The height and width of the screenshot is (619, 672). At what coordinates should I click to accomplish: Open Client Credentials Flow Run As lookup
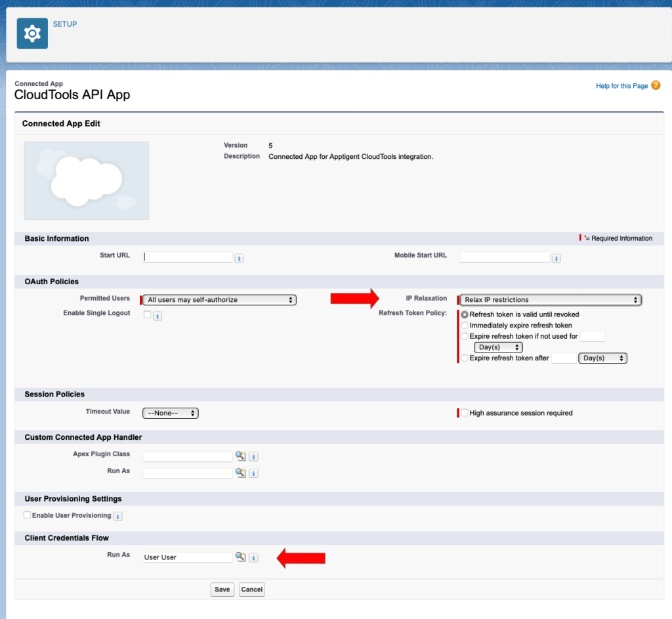[x=241, y=557]
